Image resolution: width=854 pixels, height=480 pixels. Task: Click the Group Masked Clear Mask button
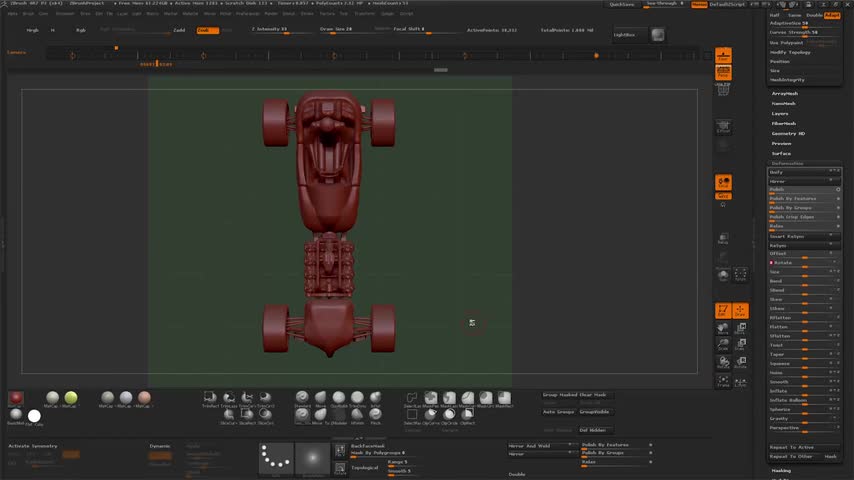[x=574, y=395]
